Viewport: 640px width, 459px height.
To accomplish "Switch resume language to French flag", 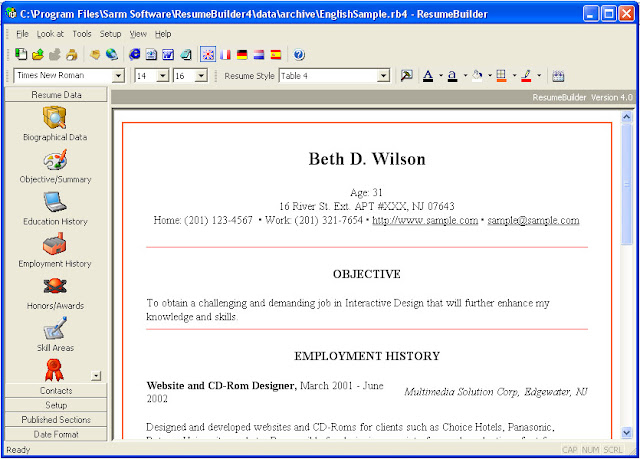I will tap(225, 54).
